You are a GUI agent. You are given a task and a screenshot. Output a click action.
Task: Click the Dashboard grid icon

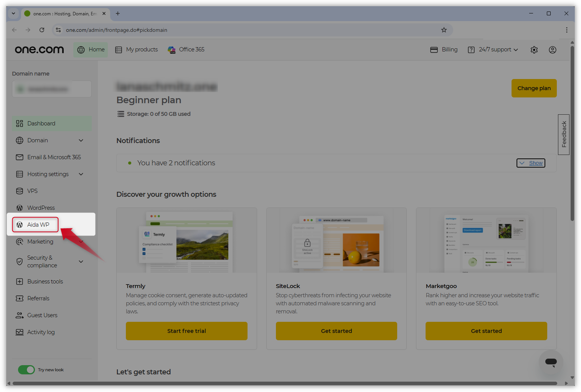(20, 124)
